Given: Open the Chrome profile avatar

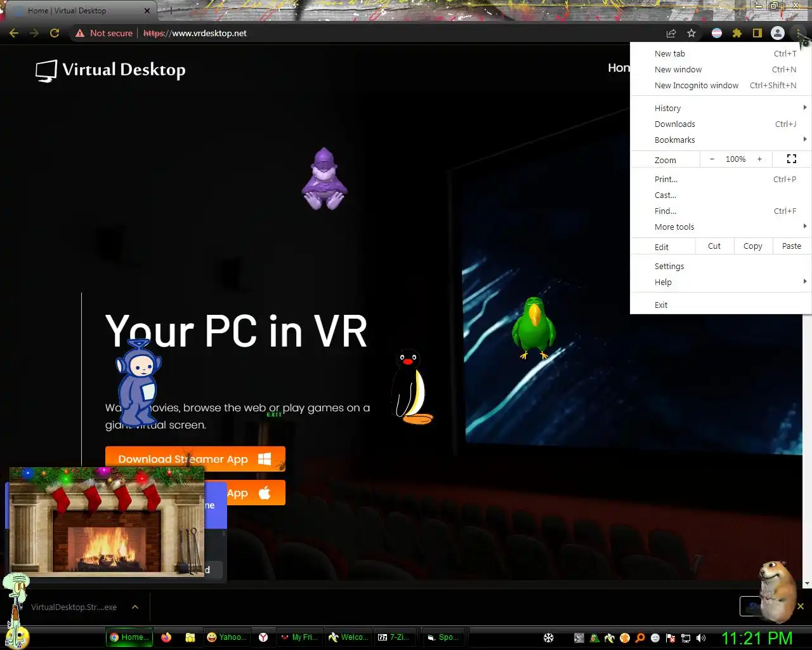Looking at the screenshot, I should point(778,33).
